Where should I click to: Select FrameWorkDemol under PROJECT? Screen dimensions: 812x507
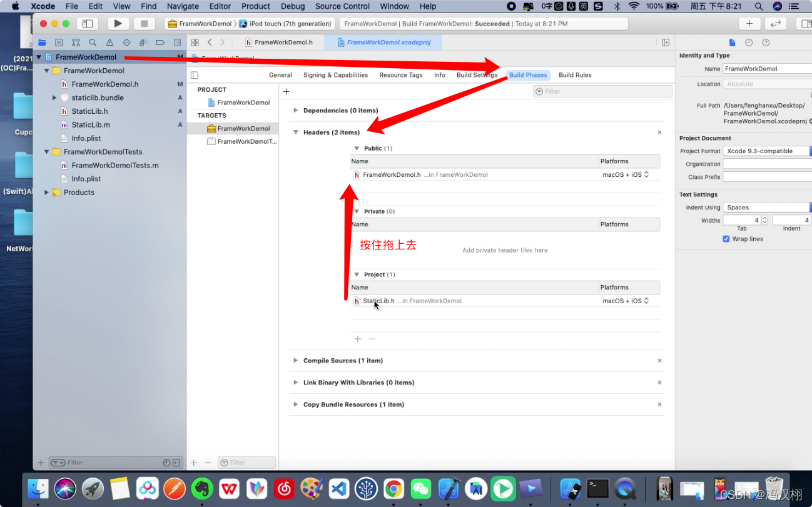click(x=238, y=103)
